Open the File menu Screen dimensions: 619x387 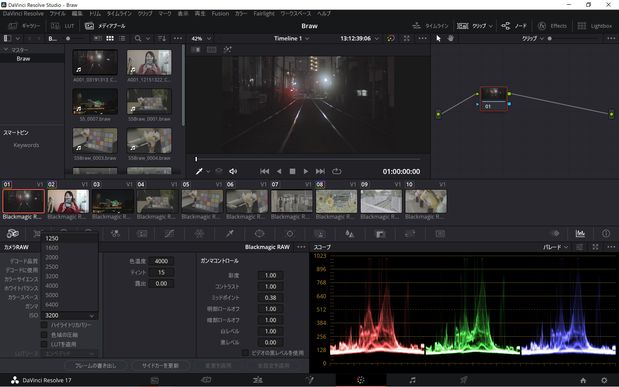pos(57,13)
